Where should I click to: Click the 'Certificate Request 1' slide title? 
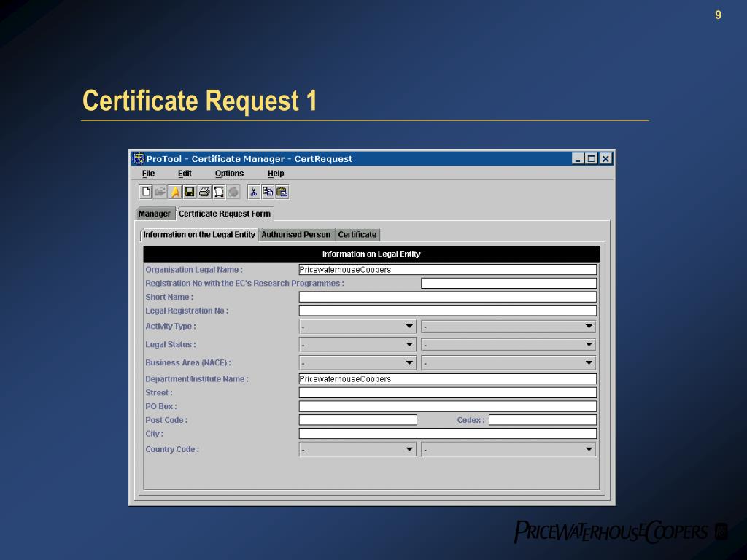pos(200,101)
